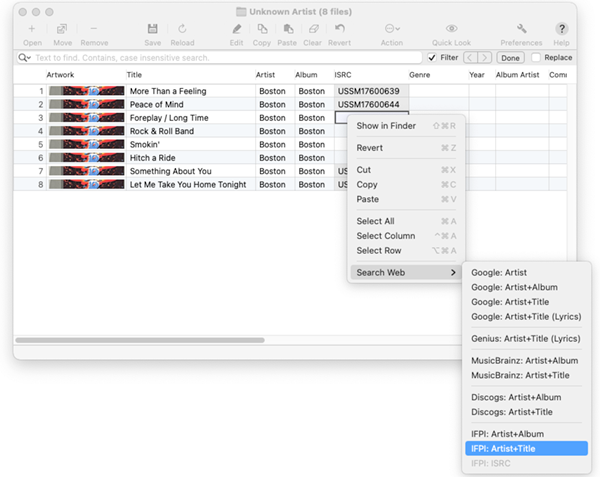Click the Copy toolbar icon
600x477 pixels.
pos(262,29)
